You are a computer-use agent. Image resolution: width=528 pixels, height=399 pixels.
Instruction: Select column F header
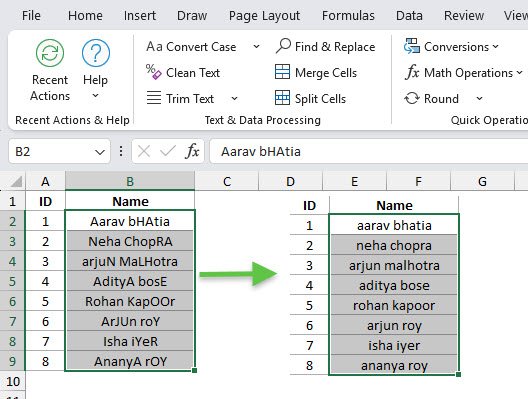[418, 181]
